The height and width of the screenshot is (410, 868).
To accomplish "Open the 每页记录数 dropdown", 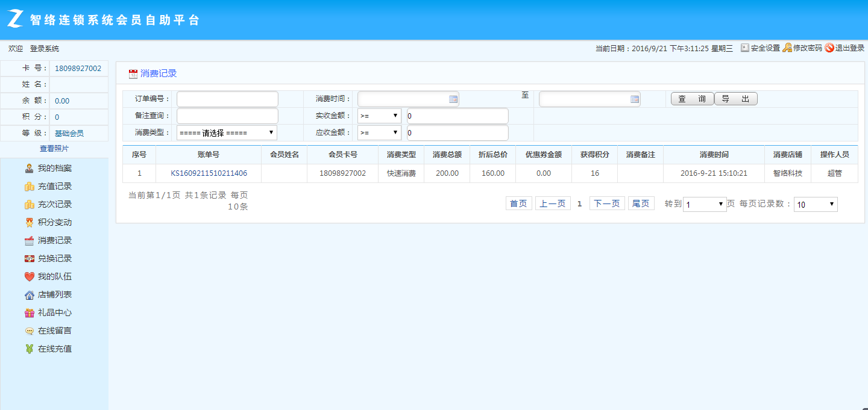I will coord(816,204).
